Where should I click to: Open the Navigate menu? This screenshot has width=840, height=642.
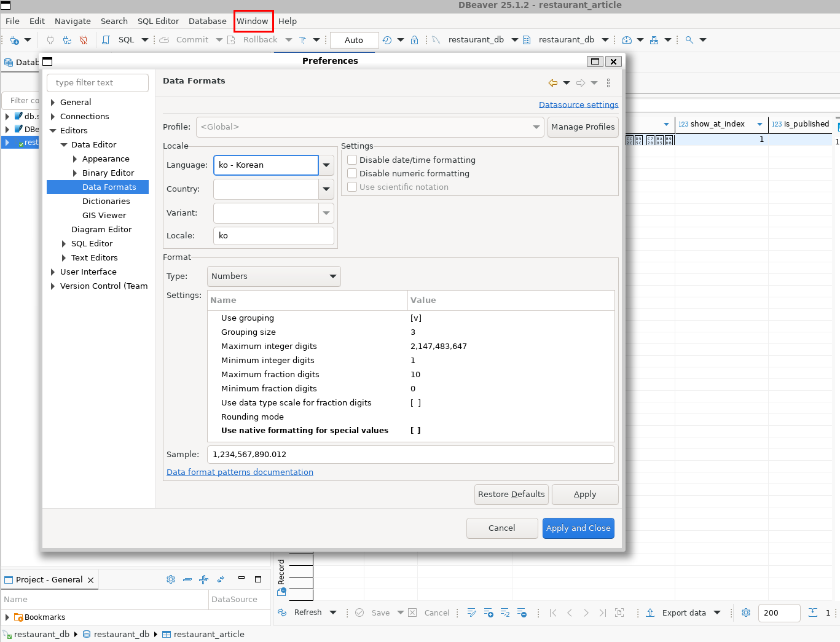pos(73,21)
